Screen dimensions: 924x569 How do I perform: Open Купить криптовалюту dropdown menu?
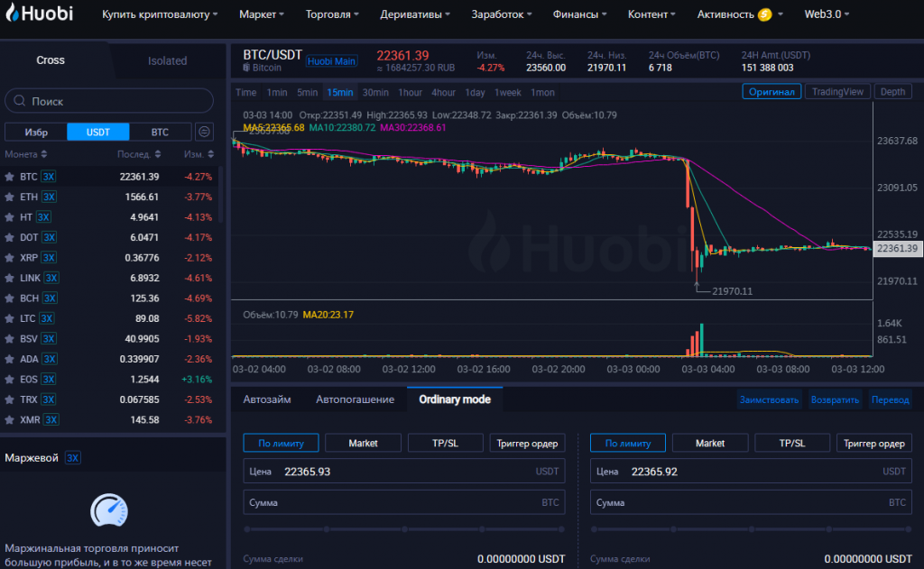[x=160, y=14]
